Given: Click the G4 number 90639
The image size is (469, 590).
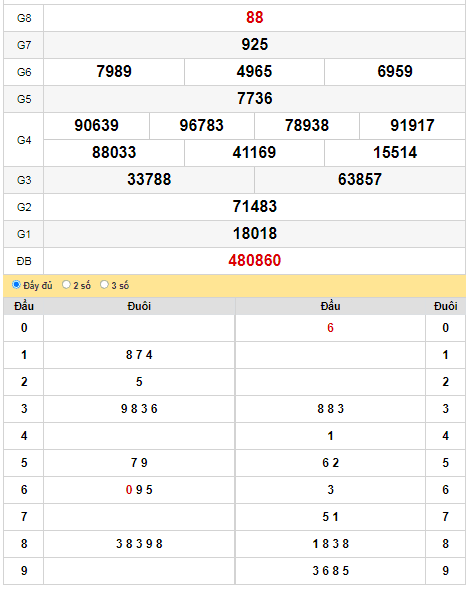Looking at the screenshot, I should [x=96, y=126].
